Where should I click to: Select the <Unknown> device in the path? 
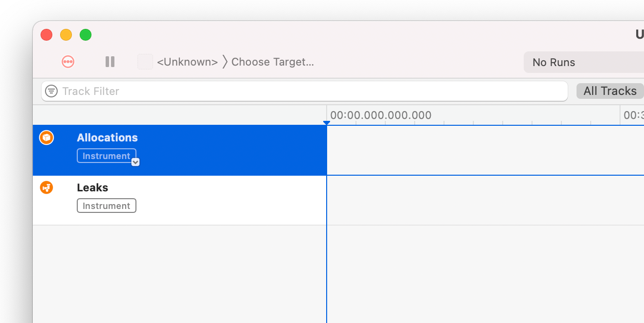point(187,62)
